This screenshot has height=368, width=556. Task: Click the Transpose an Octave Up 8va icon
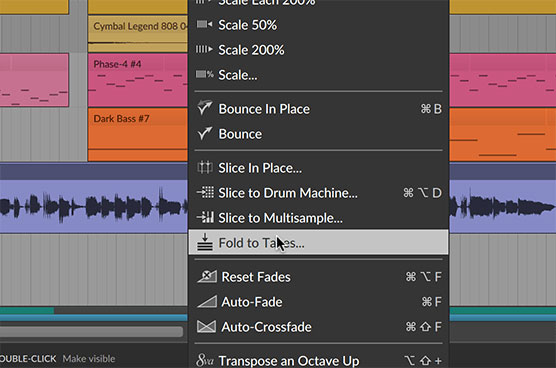click(x=205, y=360)
